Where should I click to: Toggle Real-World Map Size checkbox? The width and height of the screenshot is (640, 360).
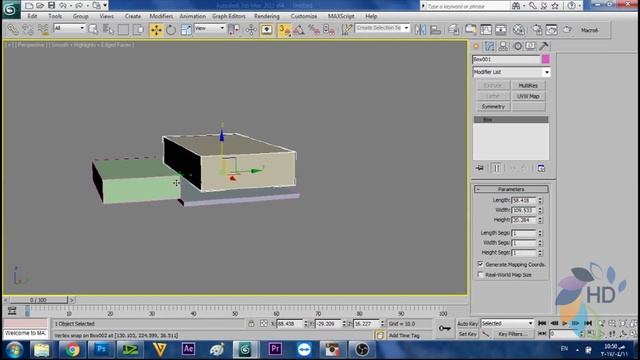480,275
